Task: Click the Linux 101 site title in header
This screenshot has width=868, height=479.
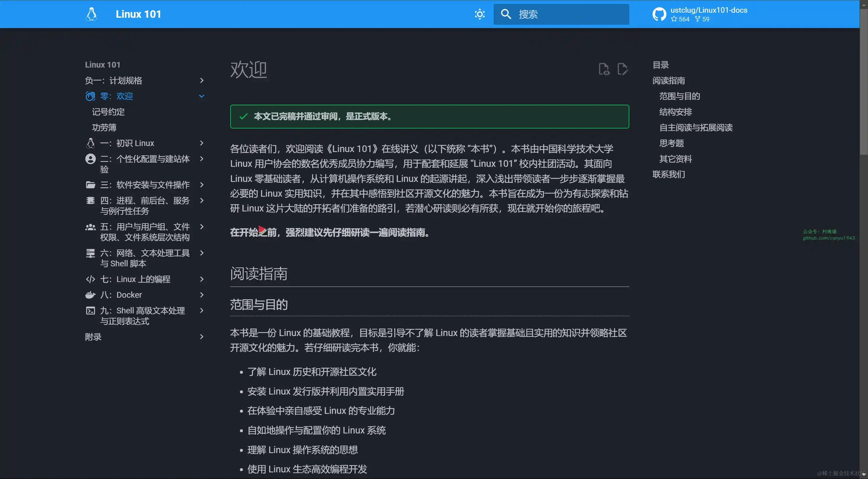Action: click(x=138, y=14)
